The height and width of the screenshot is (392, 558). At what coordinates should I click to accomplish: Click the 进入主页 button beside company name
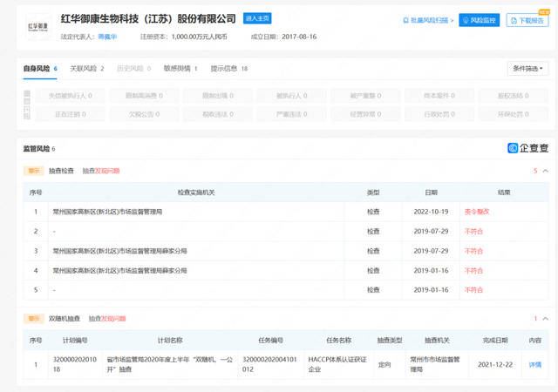(x=257, y=17)
